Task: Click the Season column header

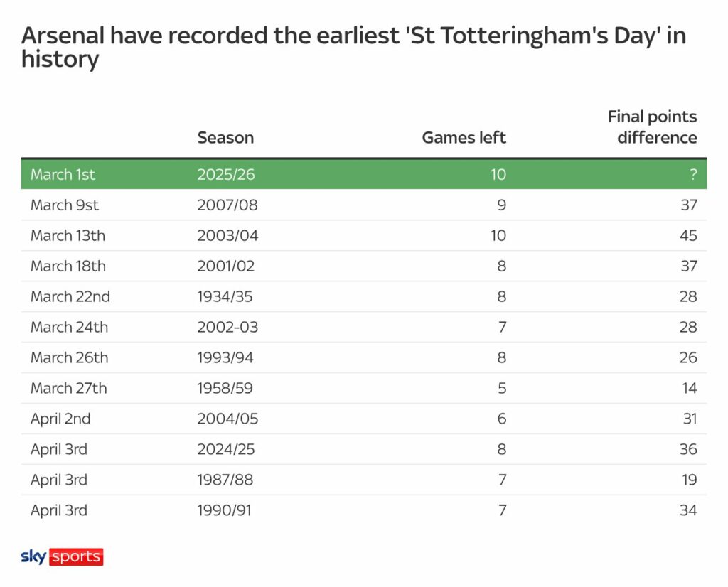Action: coord(225,137)
